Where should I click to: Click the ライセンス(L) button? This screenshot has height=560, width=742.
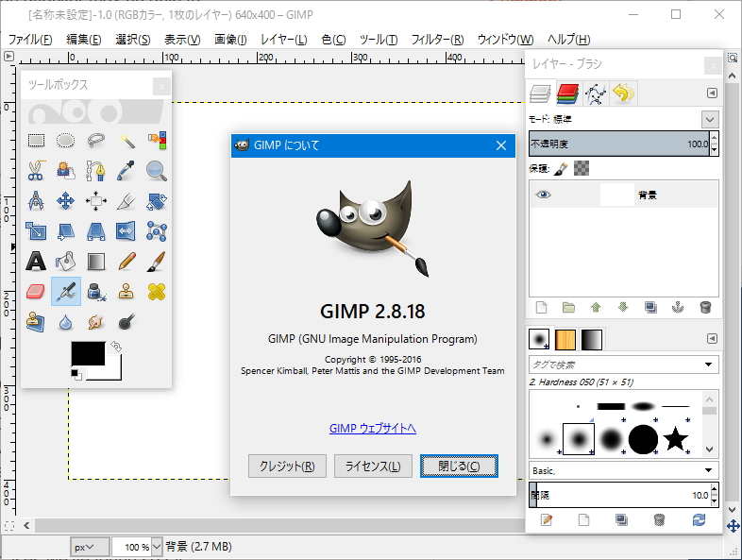pos(373,467)
